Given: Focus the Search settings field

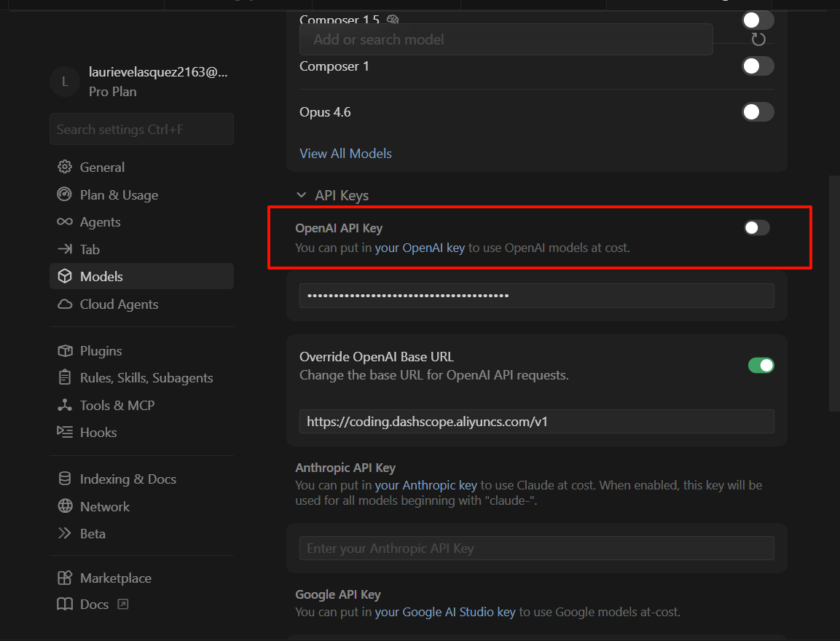Looking at the screenshot, I should coord(141,129).
